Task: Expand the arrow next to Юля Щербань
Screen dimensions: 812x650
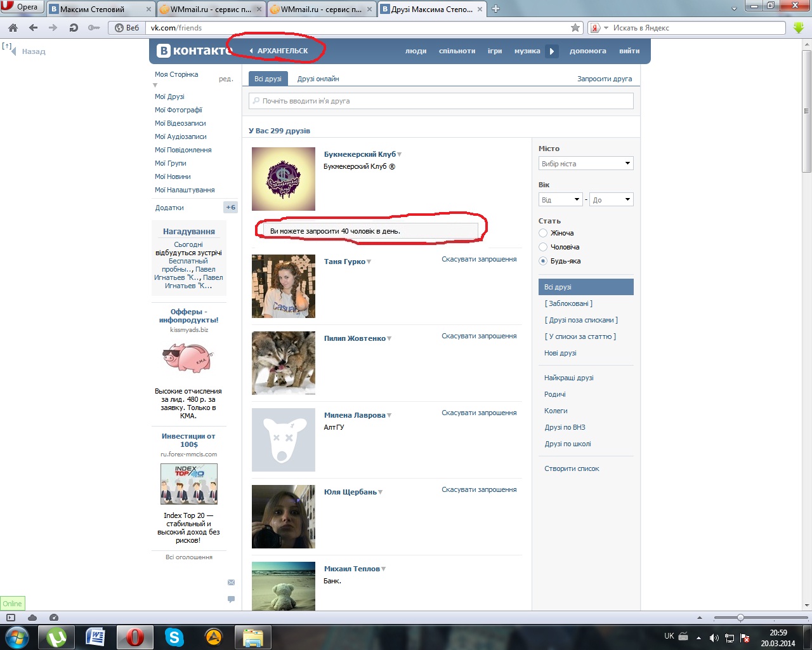Action: point(381,493)
